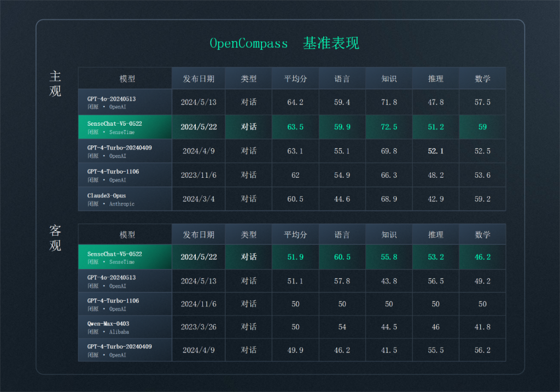Click the release date "2024/3/4"
This screenshot has height=392, width=560.
[199, 199]
